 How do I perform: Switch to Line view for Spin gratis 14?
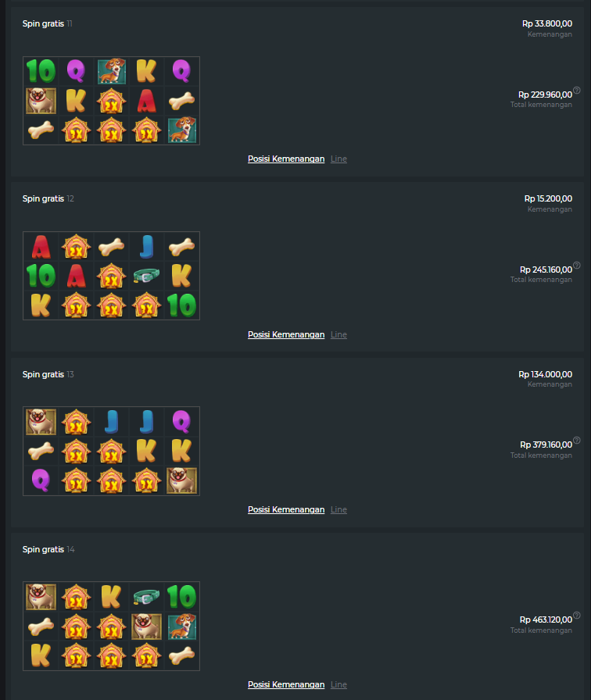[x=338, y=684]
